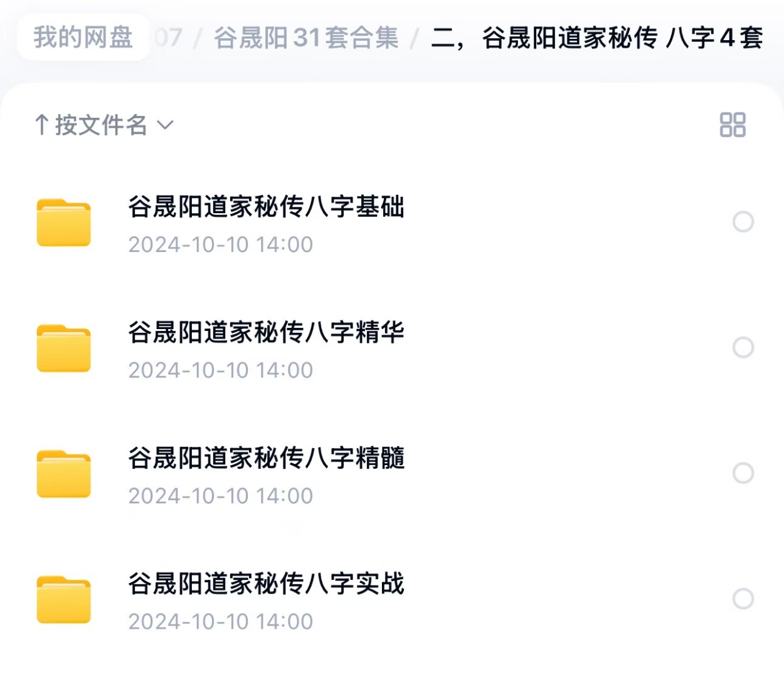Select the 八字实战 folder radio circle

coord(743,599)
